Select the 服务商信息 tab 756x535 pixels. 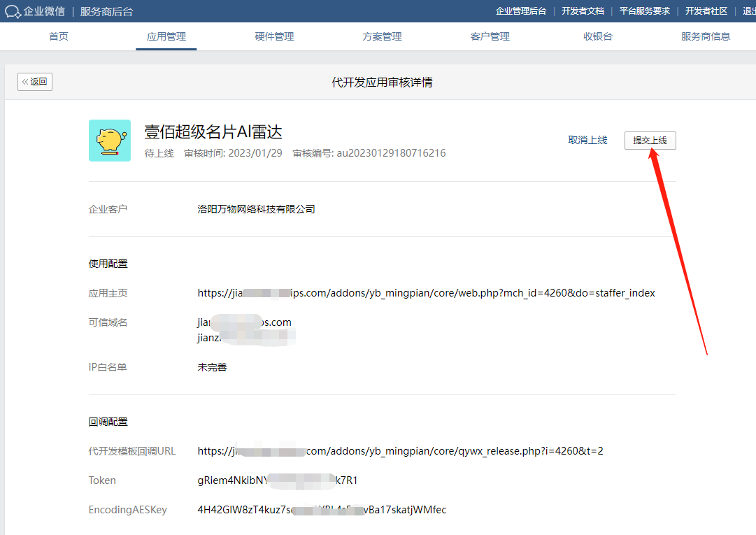[706, 36]
